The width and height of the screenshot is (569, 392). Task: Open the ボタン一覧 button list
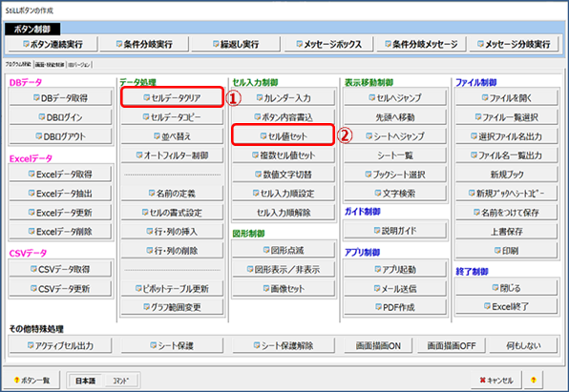[32, 380]
